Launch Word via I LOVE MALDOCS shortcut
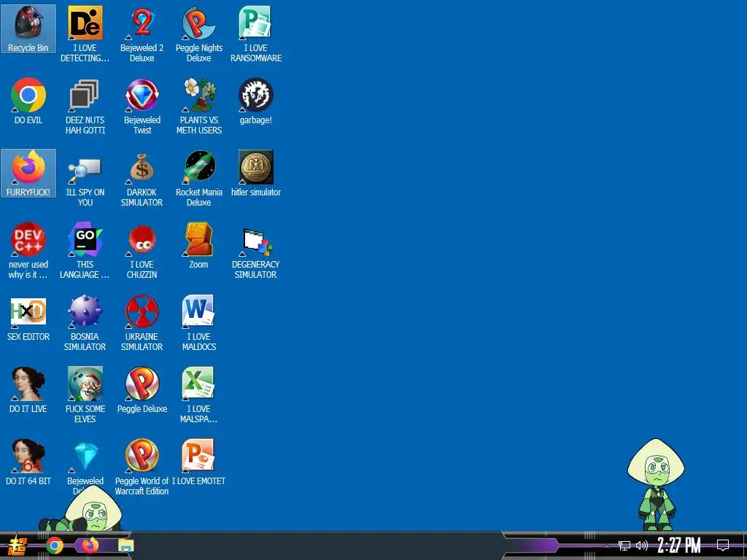747x560 pixels. pyautogui.click(x=198, y=323)
